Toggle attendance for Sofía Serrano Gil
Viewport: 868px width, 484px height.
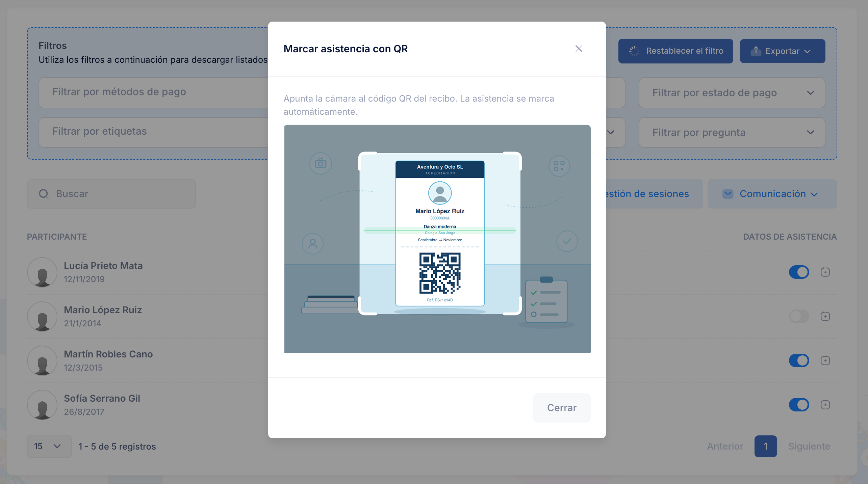(799, 405)
